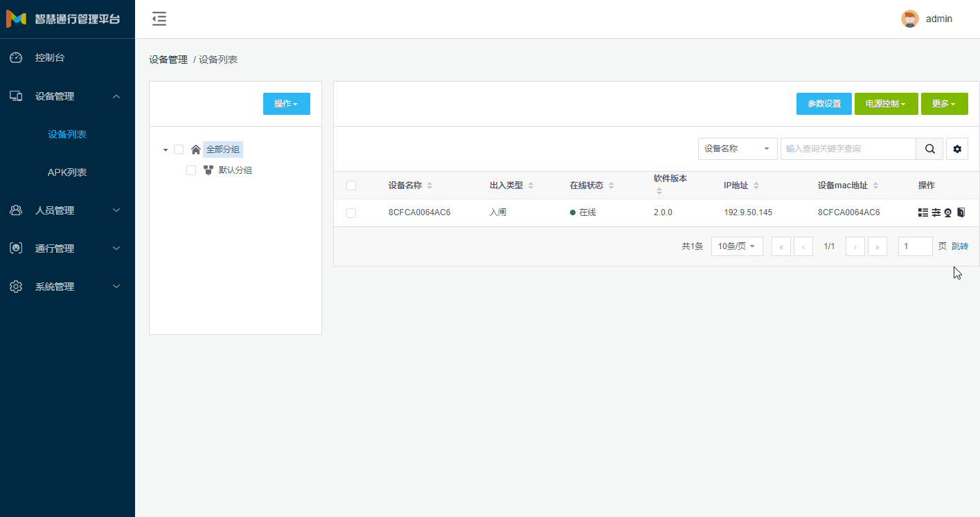Screen dimensions: 980x517
Task: Select the checkbox for row 8CFCA0064AC6
Action: pyautogui.click(x=351, y=212)
